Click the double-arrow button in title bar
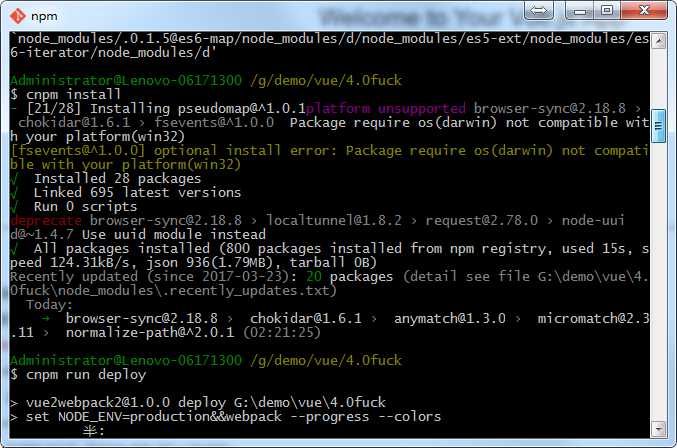 tap(538, 10)
